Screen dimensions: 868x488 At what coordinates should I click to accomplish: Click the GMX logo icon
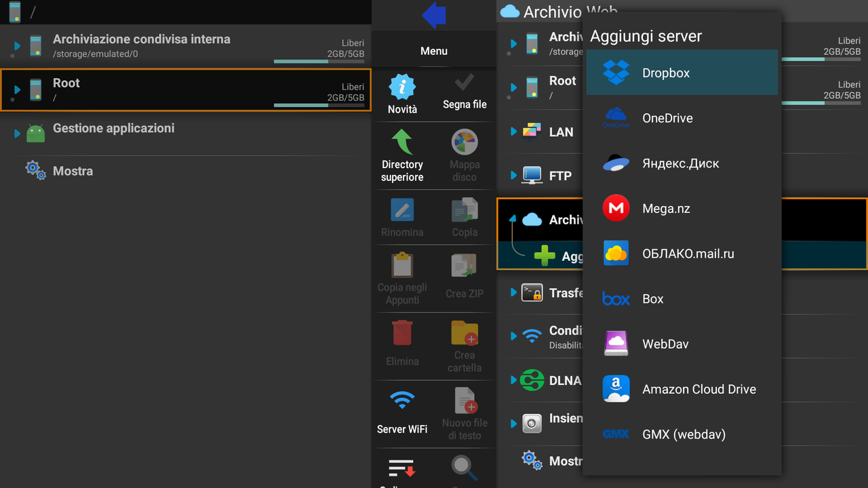[x=616, y=434]
